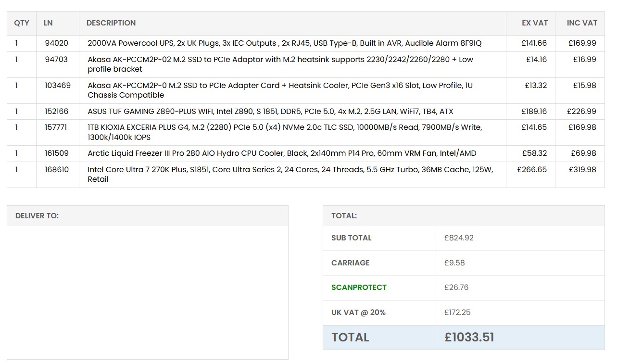Select the Akasa AK-PCCM2P-0 Adapter Card description
This screenshot has width=617, height=364.
click(x=280, y=90)
